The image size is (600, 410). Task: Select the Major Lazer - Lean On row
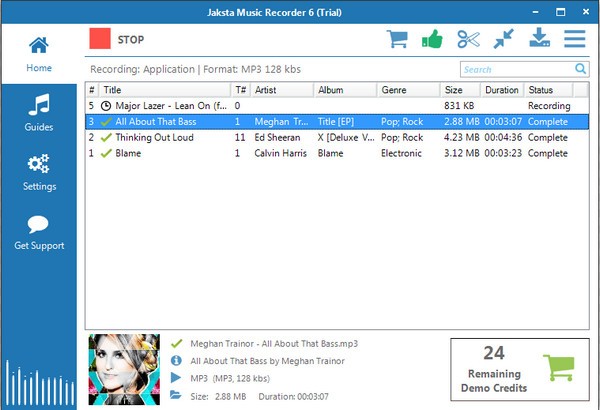tap(337, 106)
